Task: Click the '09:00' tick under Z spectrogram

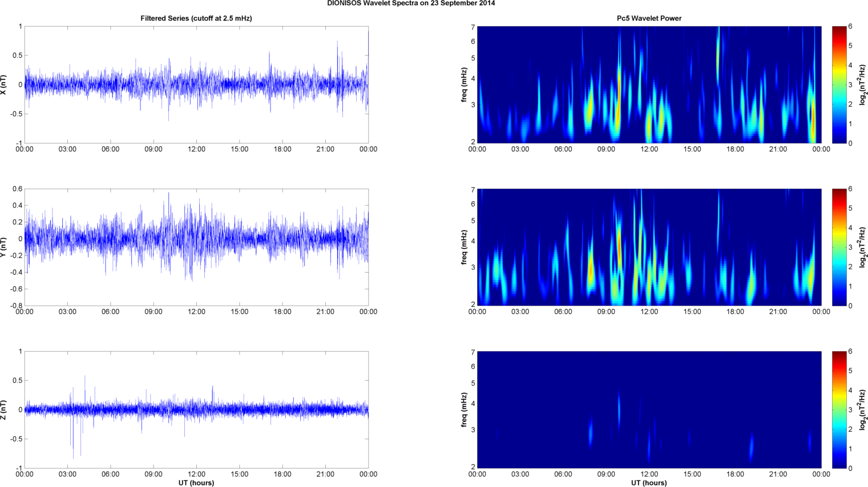Action: [x=606, y=474]
